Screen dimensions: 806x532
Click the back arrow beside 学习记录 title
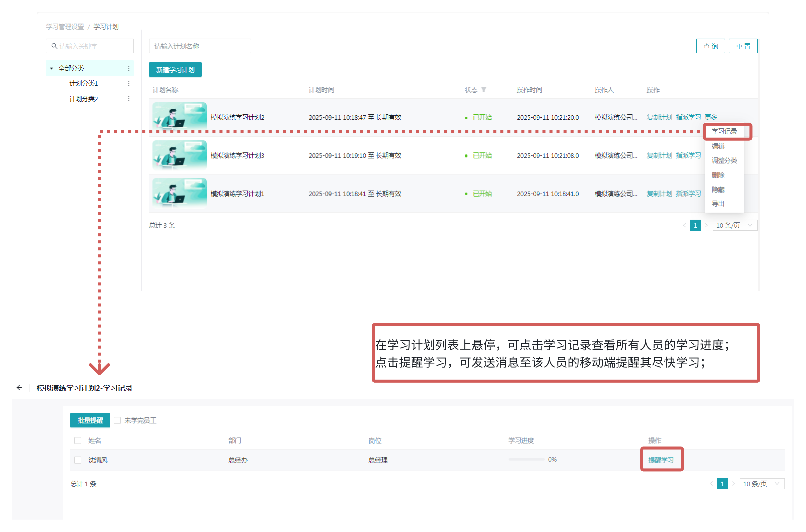click(19, 388)
